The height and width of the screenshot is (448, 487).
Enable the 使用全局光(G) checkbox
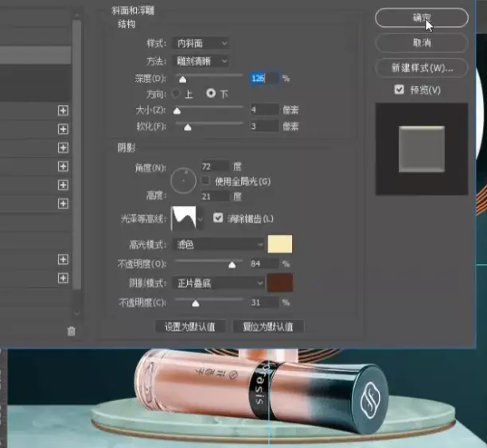[205, 181]
